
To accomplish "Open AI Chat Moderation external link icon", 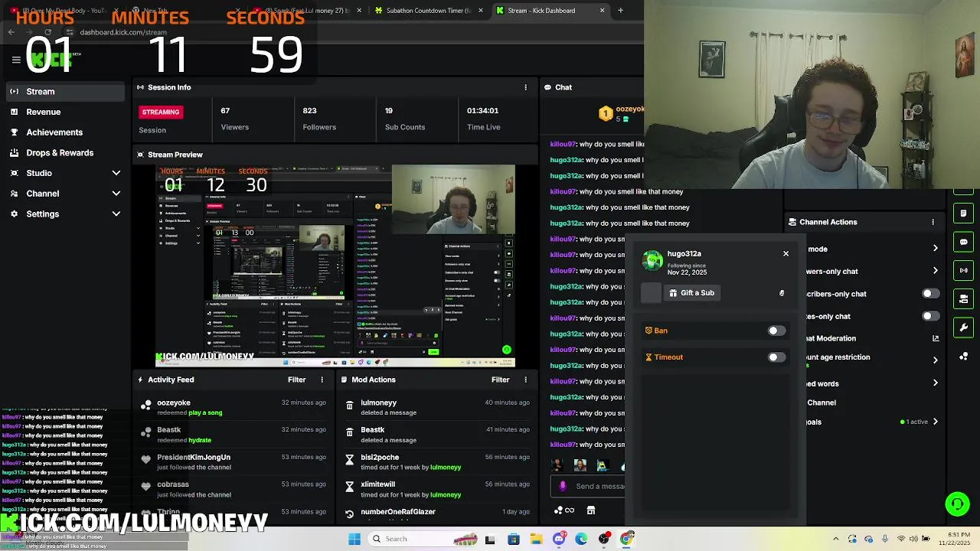I will pos(935,338).
